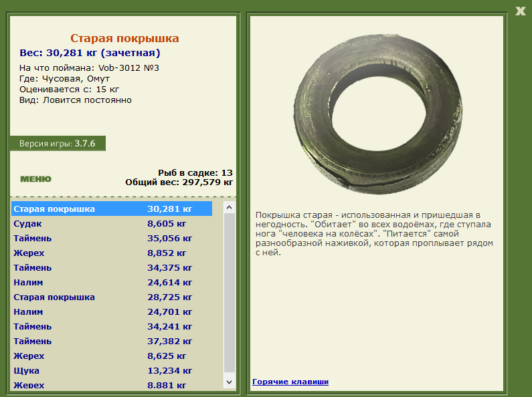Select the Таймень 35,056 кг entry
This screenshot has width=532, height=397.
(x=112, y=239)
